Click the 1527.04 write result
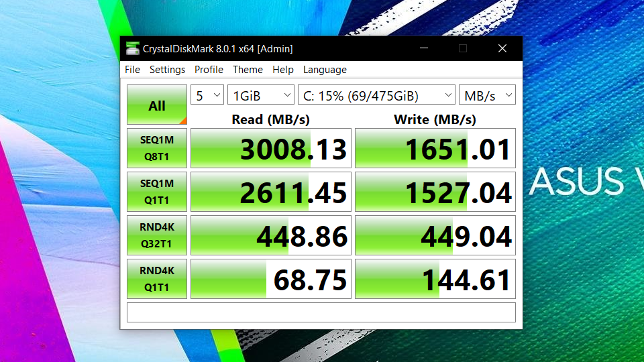The width and height of the screenshot is (644, 362). click(x=435, y=192)
